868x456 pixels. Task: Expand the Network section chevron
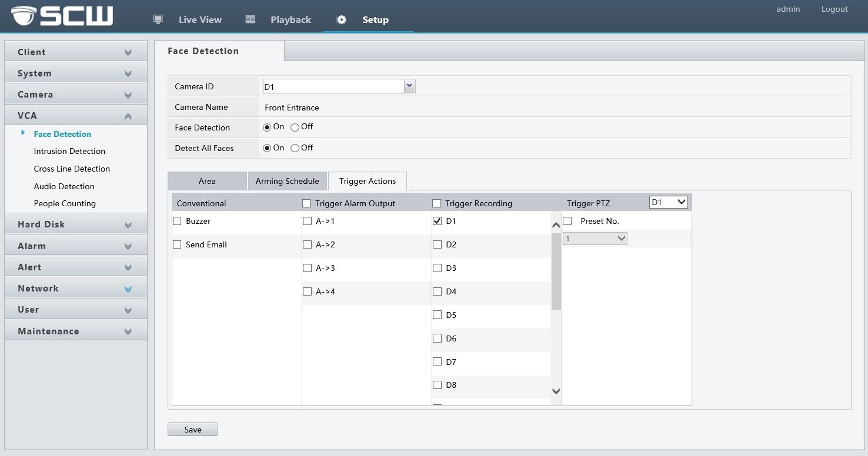128,289
